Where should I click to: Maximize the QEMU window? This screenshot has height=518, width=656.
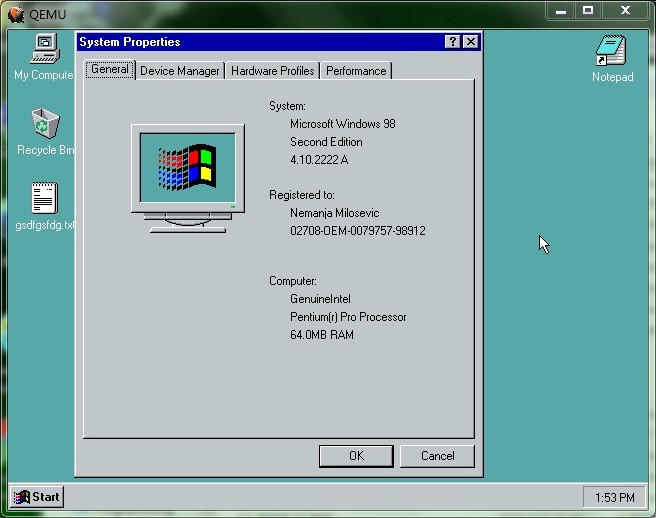pyautogui.click(x=588, y=11)
